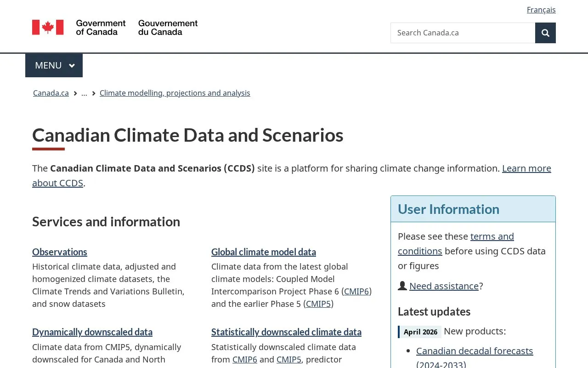
Task: Open the MENU dropdown
Action: point(54,65)
